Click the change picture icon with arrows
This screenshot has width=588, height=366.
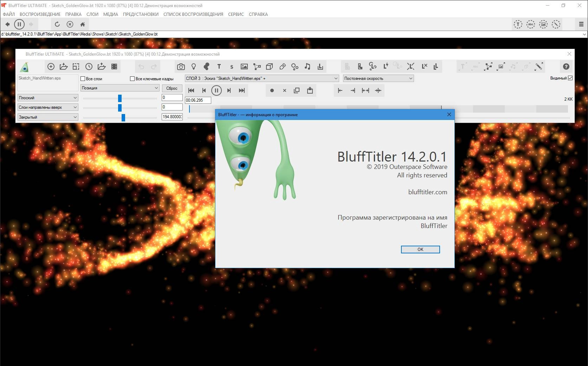point(501,66)
